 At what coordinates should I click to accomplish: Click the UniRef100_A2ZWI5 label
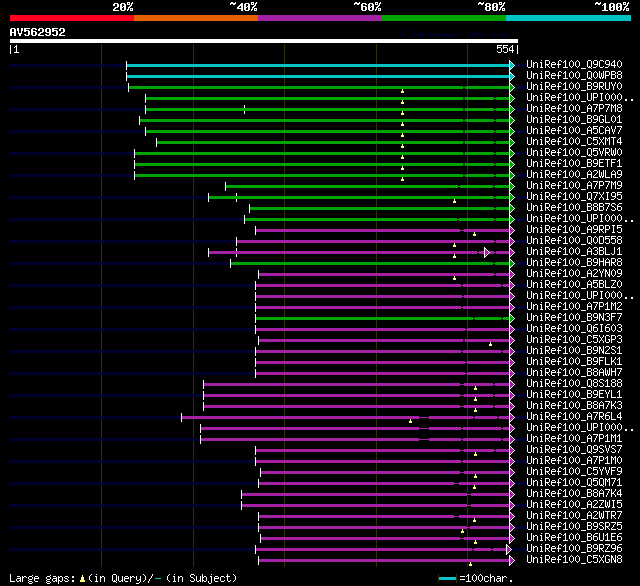(x=574, y=505)
